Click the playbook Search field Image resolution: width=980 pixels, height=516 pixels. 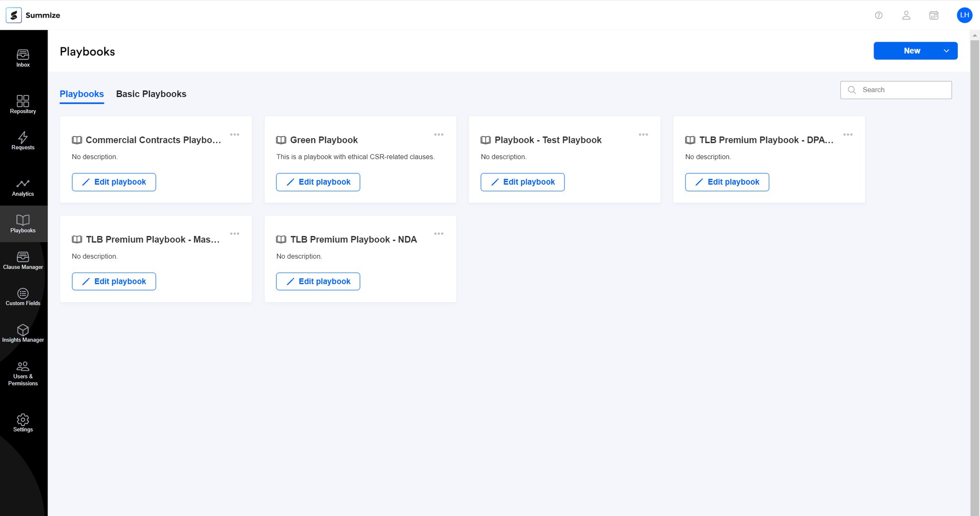[x=902, y=90]
